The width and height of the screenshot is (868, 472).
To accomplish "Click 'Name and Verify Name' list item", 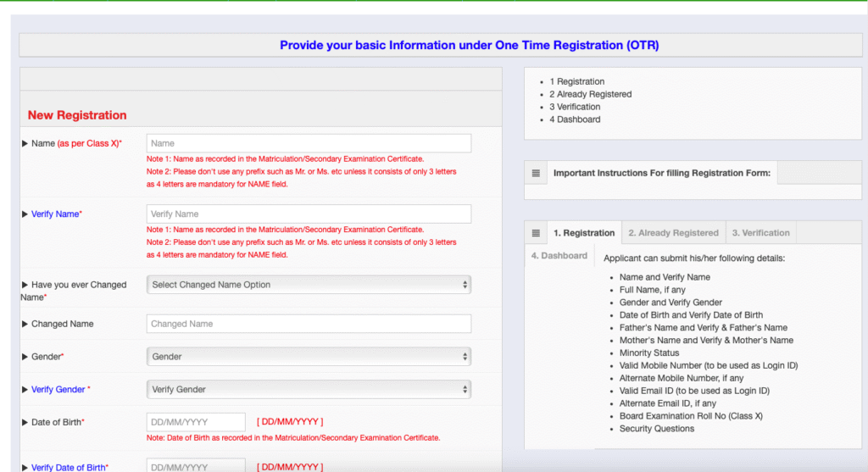I will tap(665, 277).
